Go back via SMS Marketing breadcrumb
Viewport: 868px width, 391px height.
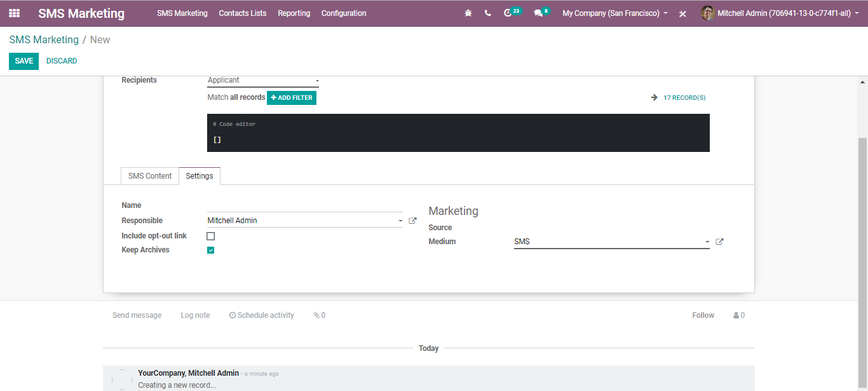click(x=44, y=39)
